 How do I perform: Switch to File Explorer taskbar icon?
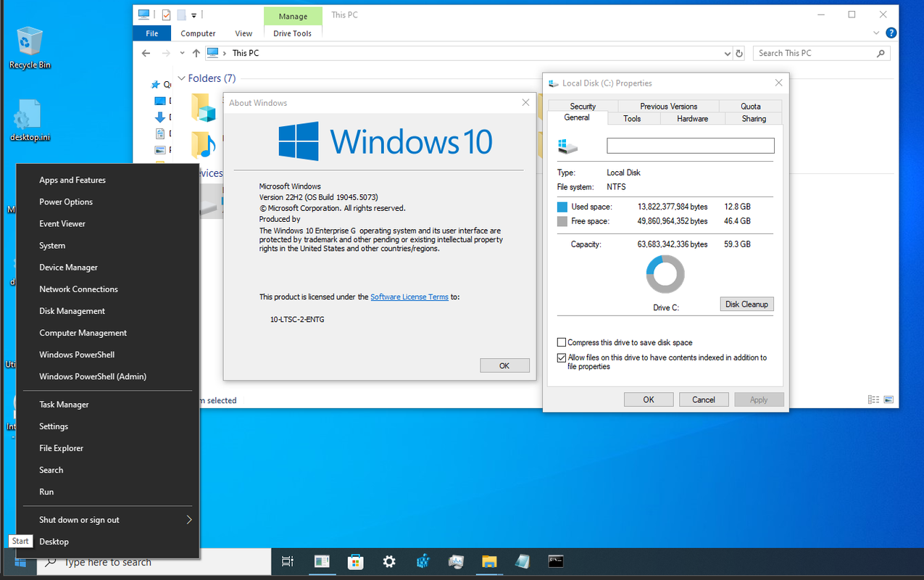click(489, 561)
